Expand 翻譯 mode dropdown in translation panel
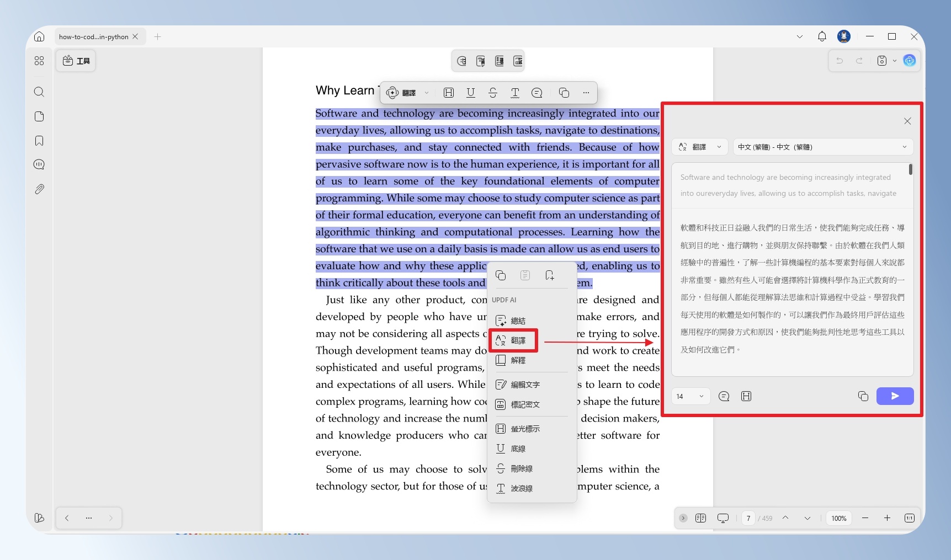The image size is (951, 560). click(700, 147)
